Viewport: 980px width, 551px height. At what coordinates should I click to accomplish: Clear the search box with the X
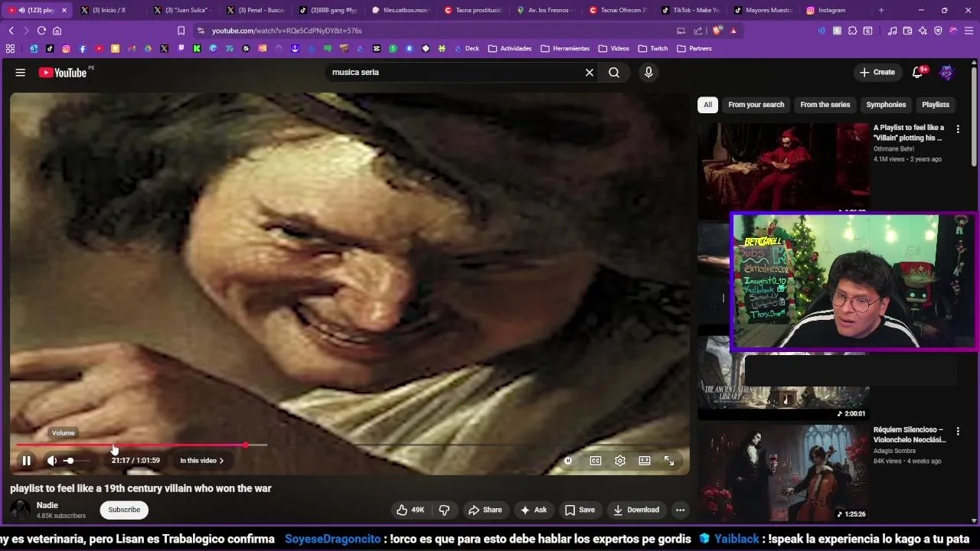(590, 72)
